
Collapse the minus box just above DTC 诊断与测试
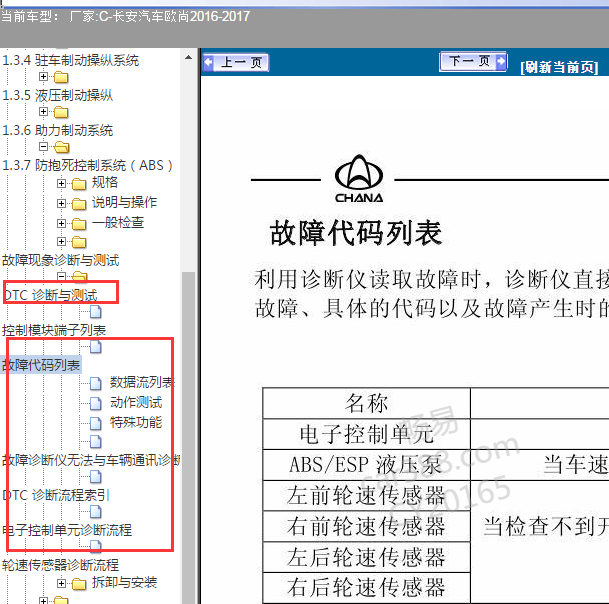(61, 276)
